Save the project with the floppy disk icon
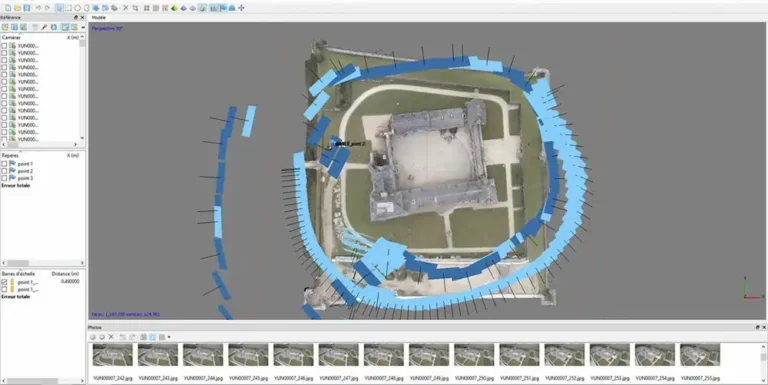Viewport: 768px width, 385px height. click(27, 8)
